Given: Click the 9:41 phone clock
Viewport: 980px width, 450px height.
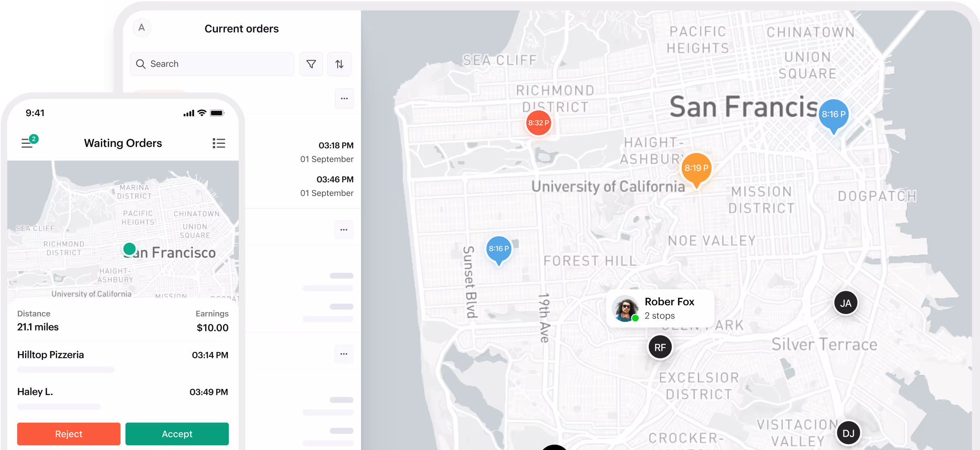Looking at the screenshot, I should (x=35, y=113).
